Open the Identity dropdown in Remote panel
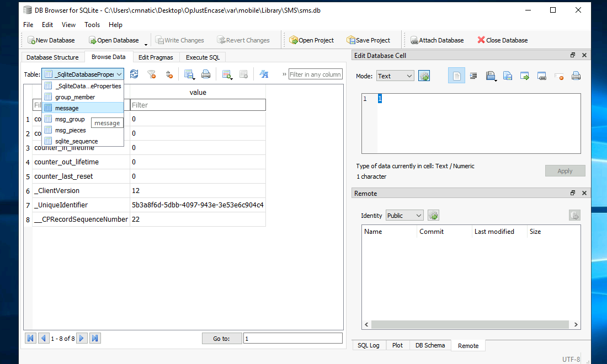The width and height of the screenshot is (607, 364). [404, 216]
